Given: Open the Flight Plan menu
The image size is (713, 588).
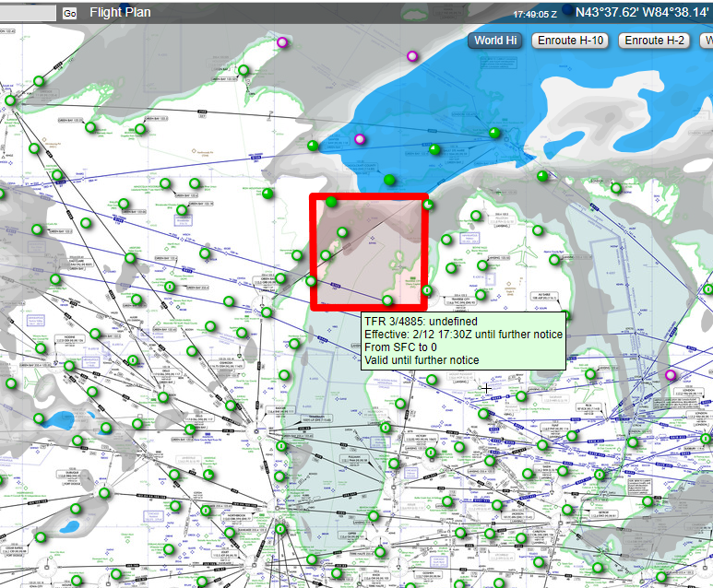Looking at the screenshot, I should 120,13.
